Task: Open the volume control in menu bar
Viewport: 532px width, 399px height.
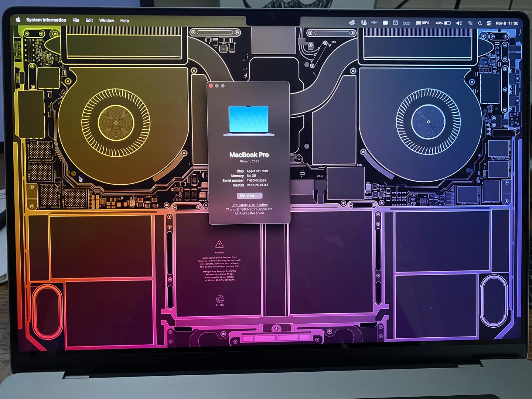Action: pyautogui.click(x=459, y=23)
